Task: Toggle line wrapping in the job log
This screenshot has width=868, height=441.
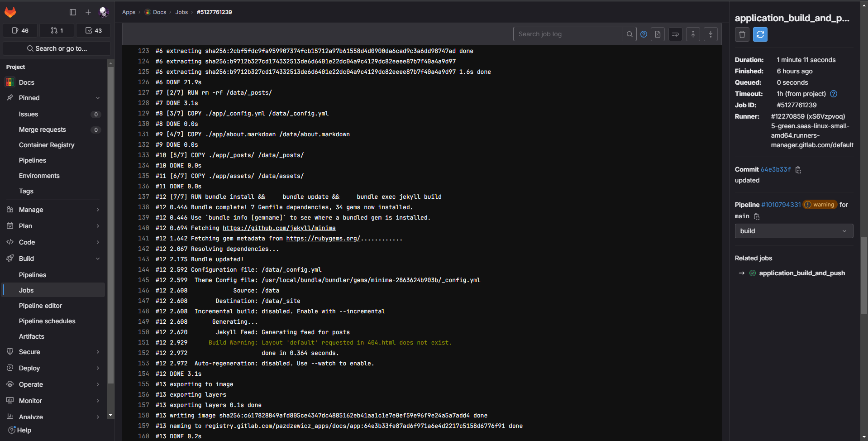Action: [675, 34]
